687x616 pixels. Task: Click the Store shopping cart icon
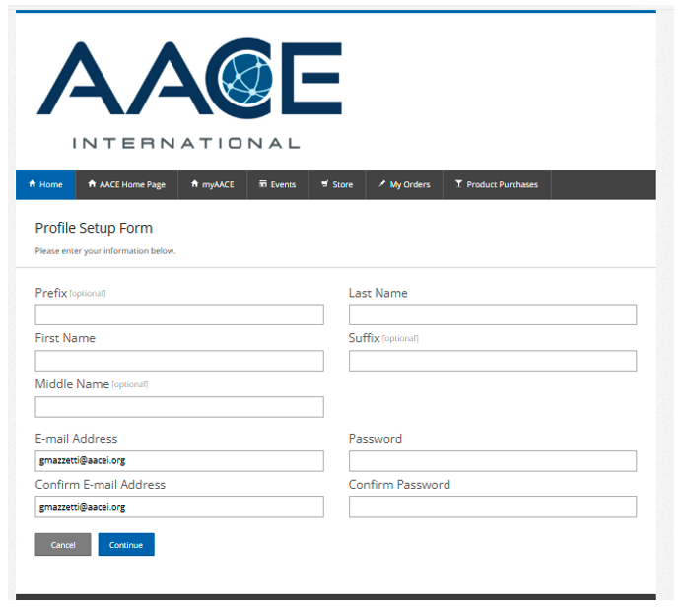click(324, 184)
